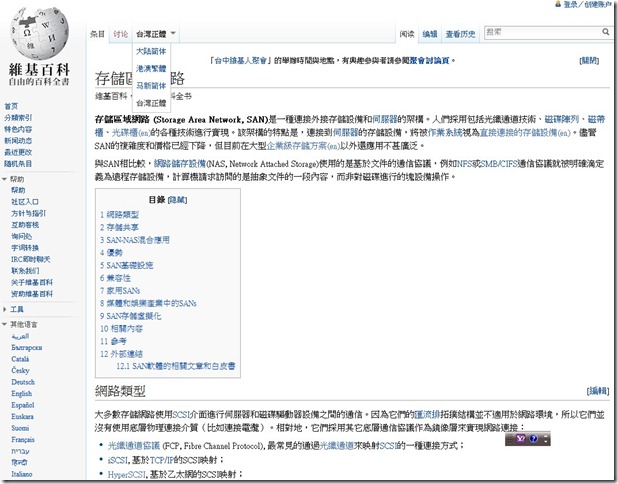Switch to the Deutsch language version
This screenshot has height=484, width=618.
point(23,382)
